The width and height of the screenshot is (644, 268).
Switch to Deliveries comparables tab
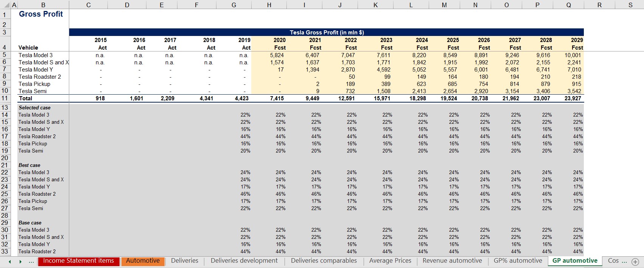pos(324,261)
